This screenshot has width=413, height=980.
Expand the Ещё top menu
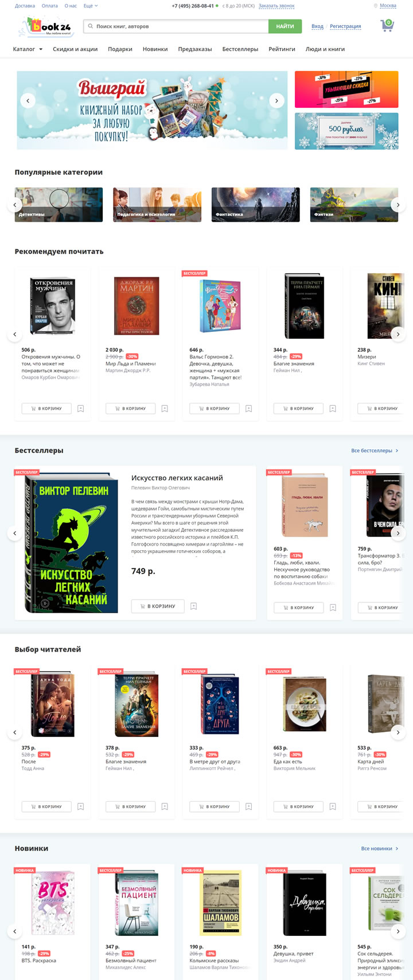[91, 6]
